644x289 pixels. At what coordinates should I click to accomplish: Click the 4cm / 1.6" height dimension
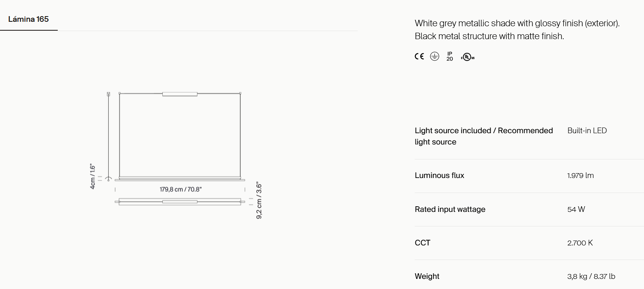tap(92, 176)
